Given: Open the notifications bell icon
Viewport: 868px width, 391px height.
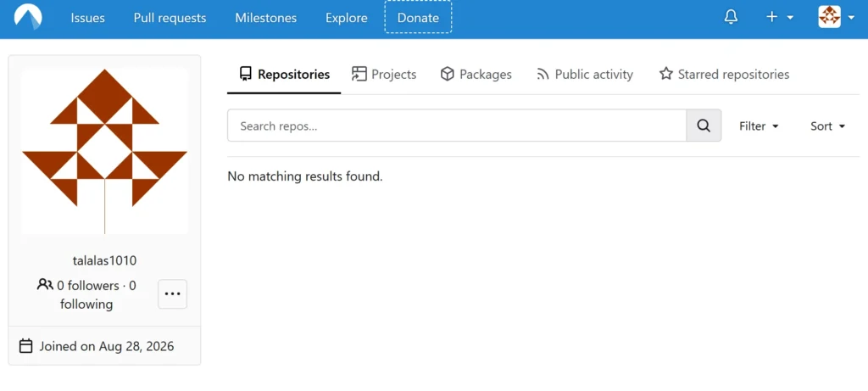Looking at the screenshot, I should [x=731, y=17].
